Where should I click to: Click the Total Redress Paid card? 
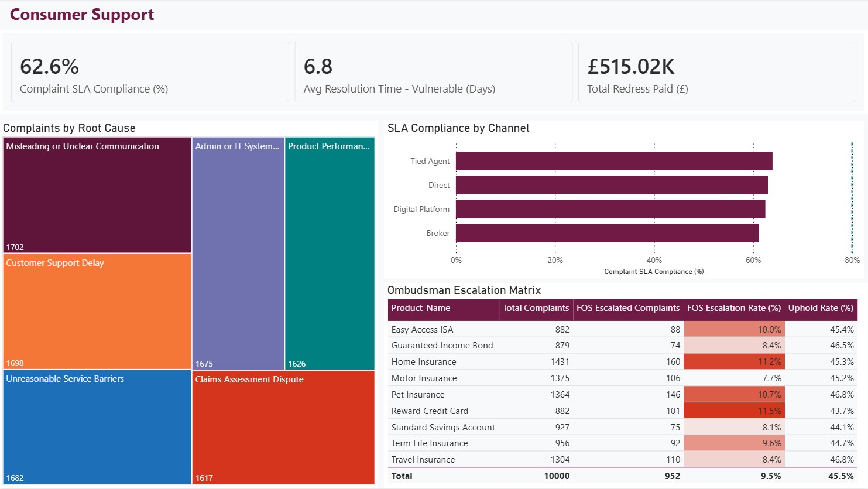(717, 72)
